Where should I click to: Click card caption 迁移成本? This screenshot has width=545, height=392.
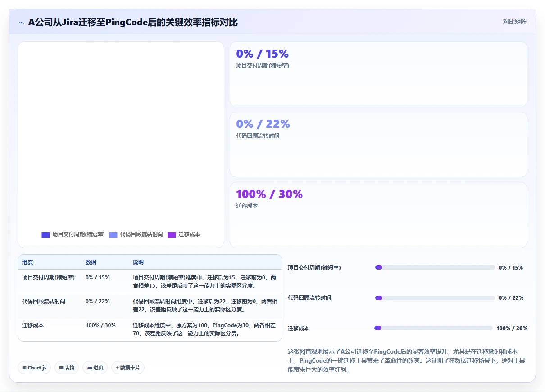247,206
